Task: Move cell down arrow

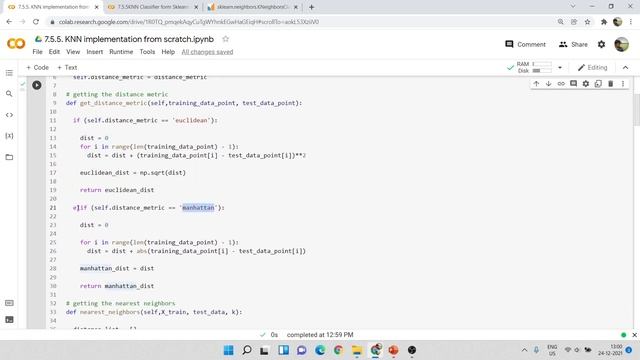Action: [549, 84]
